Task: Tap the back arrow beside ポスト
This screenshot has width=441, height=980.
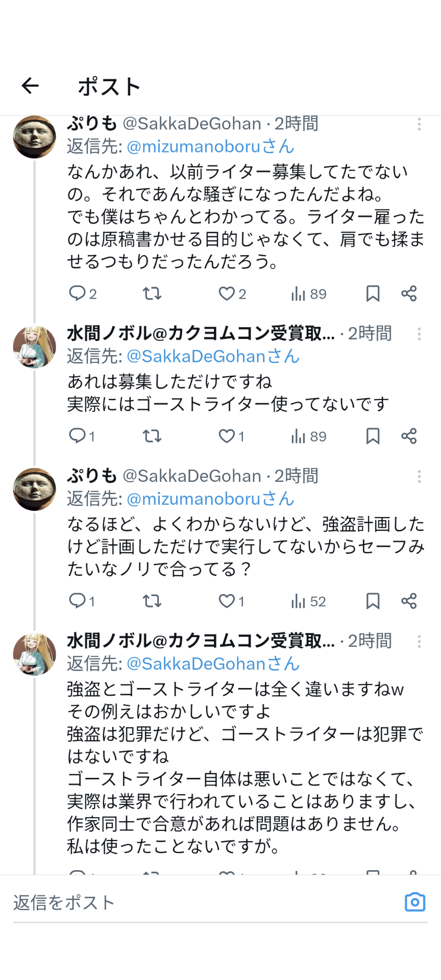Action: (30, 86)
